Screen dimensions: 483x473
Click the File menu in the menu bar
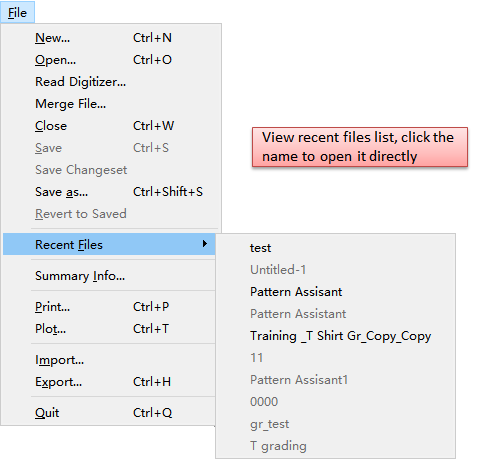17,12
